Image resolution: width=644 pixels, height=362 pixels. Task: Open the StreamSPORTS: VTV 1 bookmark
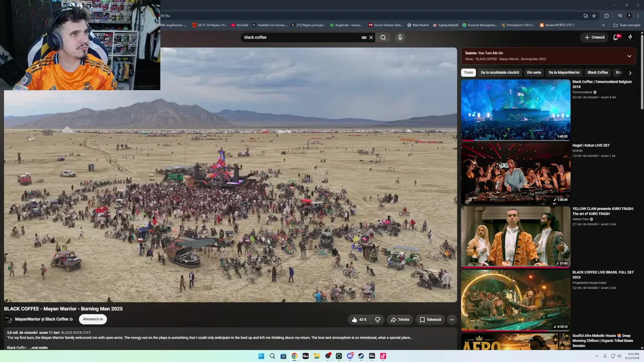click(557, 25)
